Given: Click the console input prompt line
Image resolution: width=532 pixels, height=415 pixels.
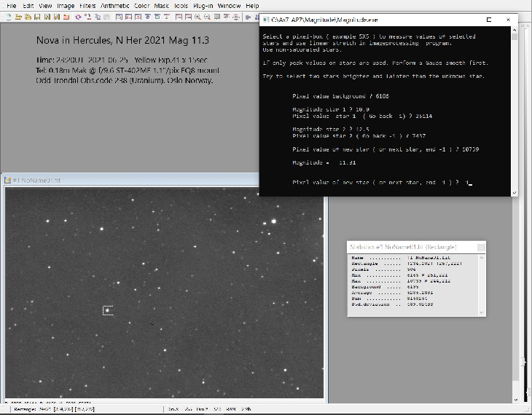Looking at the screenshot, I should pyautogui.click(x=379, y=183).
